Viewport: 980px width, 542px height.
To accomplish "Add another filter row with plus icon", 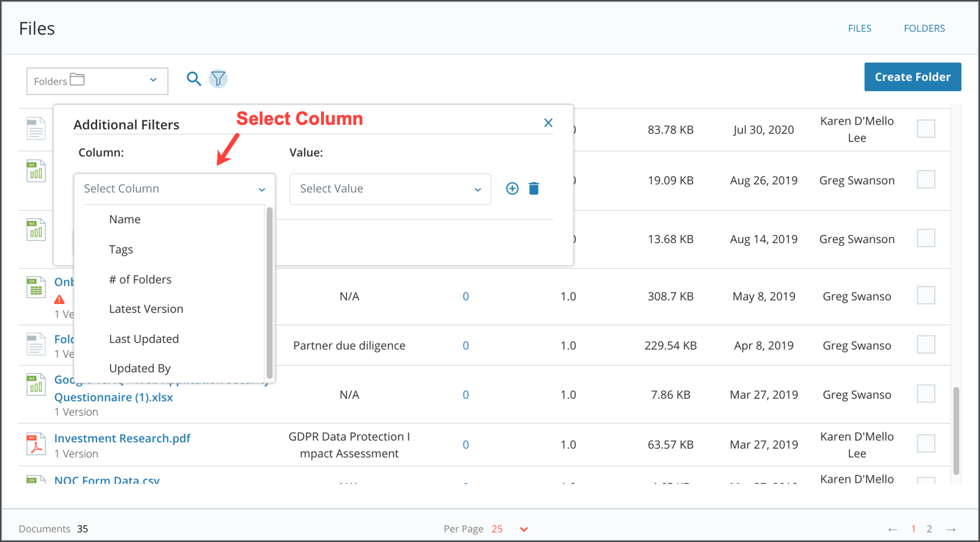I will point(512,189).
